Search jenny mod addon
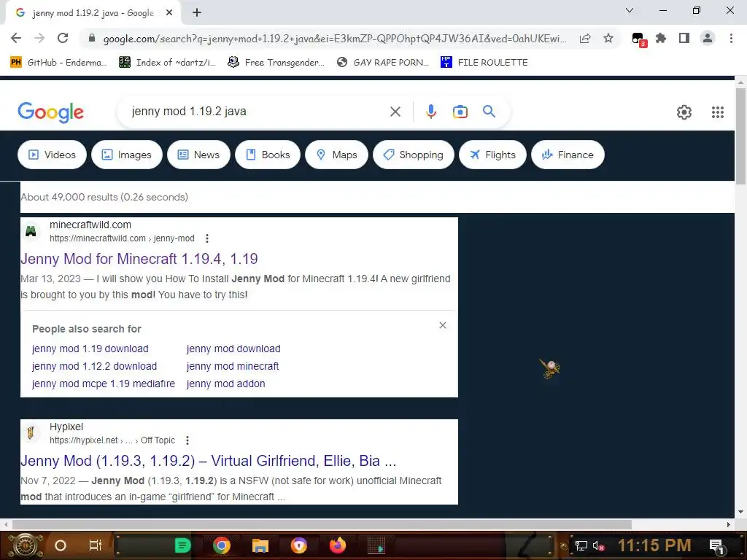 226,384
